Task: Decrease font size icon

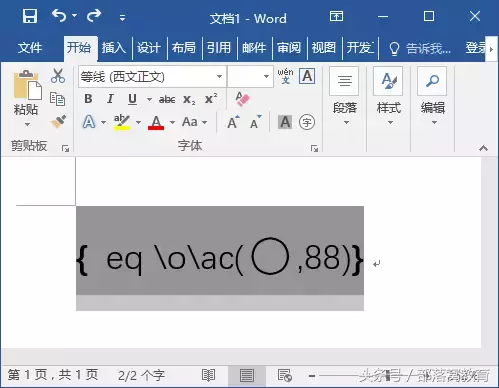Action: [256, 122]
